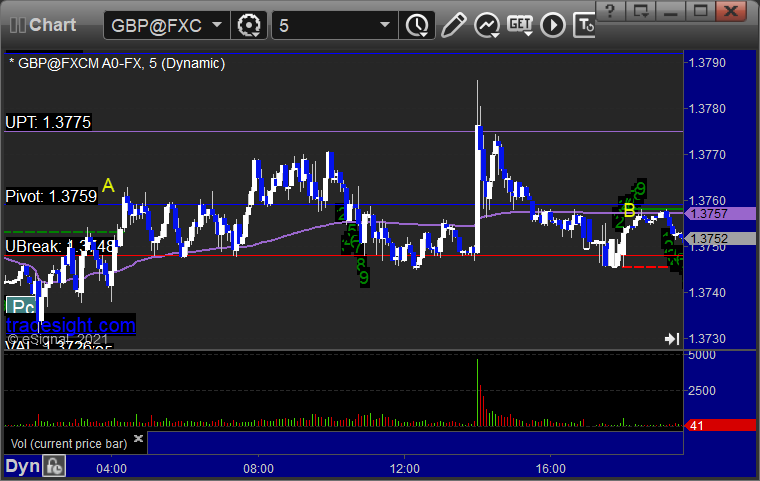Click the 1.3740 price scale label

coord(707,292)
